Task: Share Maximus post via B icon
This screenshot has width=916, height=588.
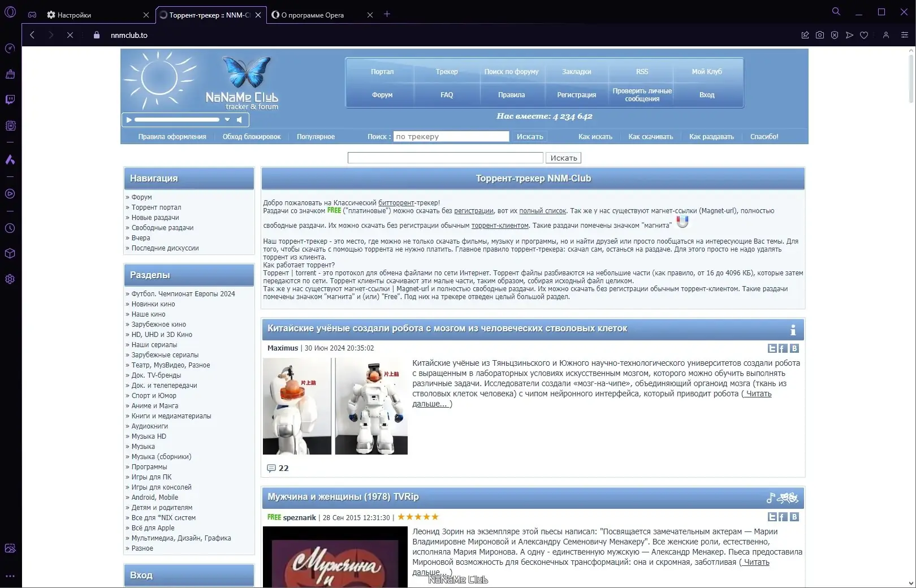Action: (x=794, y=348)
